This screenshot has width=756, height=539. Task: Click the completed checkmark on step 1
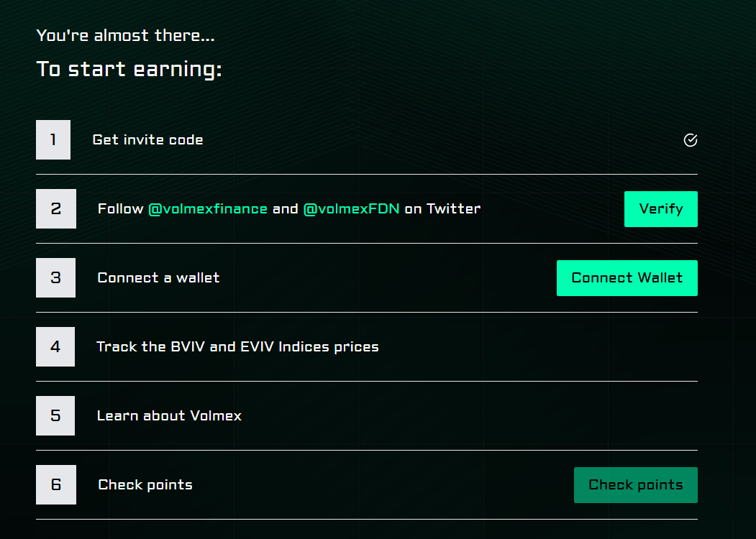690,140
